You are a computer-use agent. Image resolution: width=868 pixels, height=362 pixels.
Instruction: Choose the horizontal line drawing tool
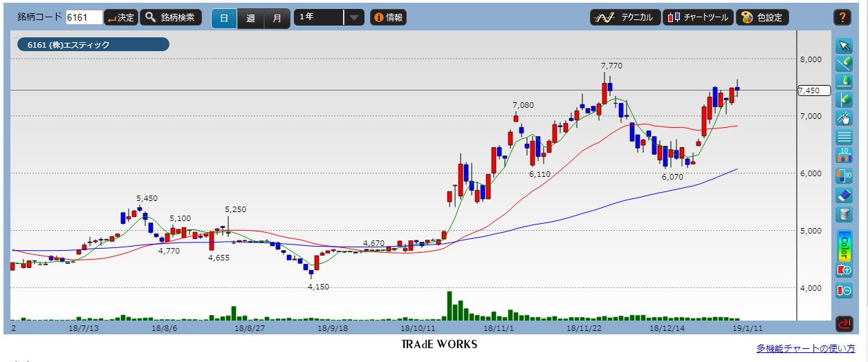pyautogui.click(x=844, y=82)
